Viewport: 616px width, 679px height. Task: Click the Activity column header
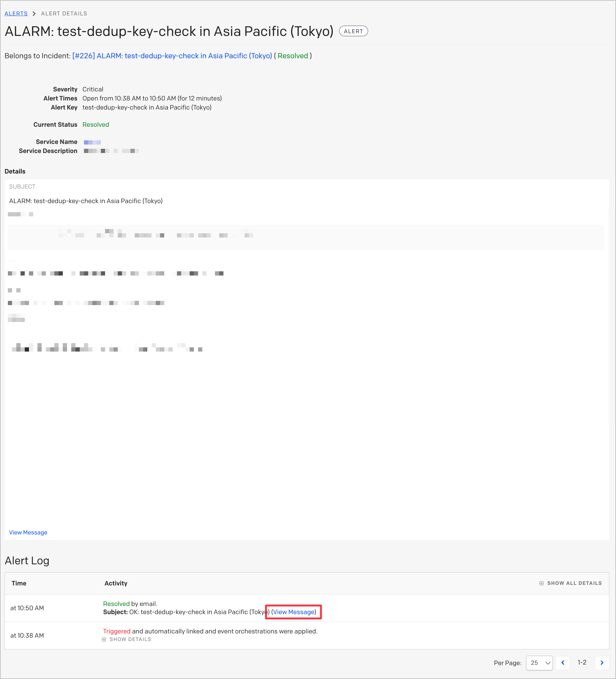(x=116, y=583)
